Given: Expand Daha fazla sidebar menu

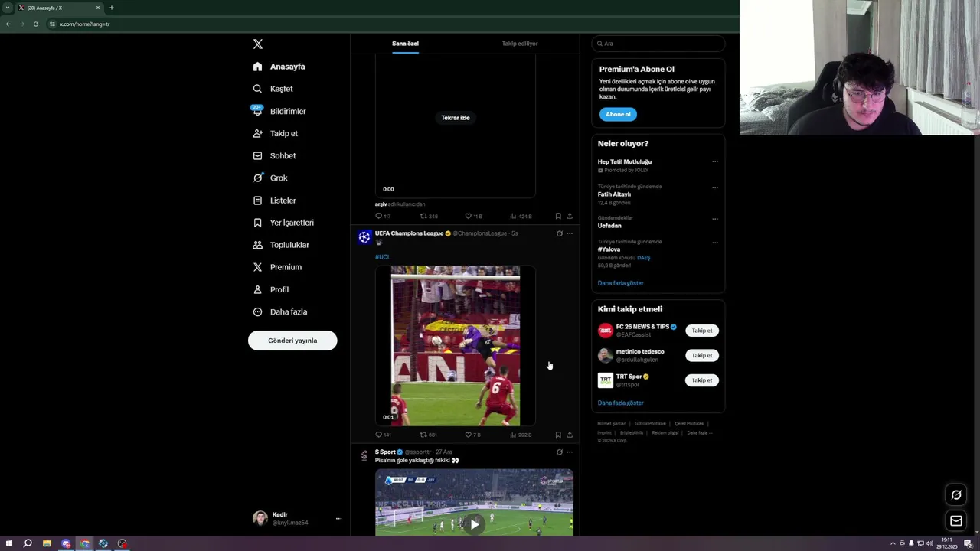Looking at the screenshot, I should 280,311.
